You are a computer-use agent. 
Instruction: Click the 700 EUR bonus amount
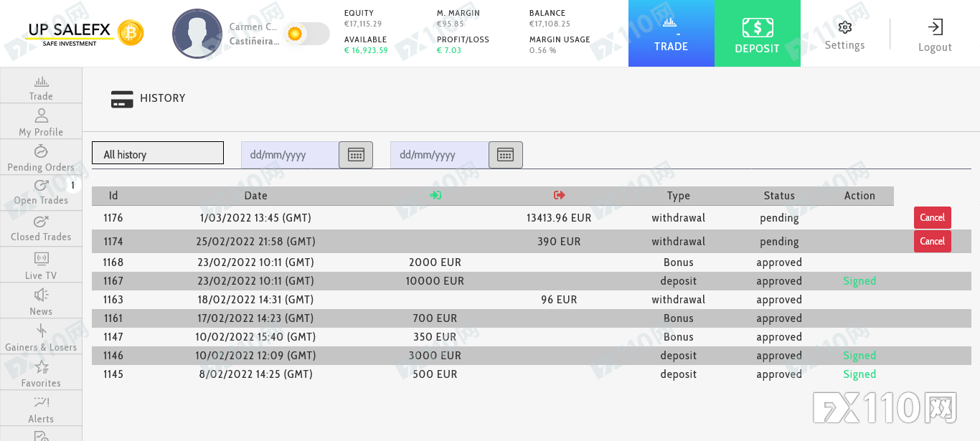(435, 318)
